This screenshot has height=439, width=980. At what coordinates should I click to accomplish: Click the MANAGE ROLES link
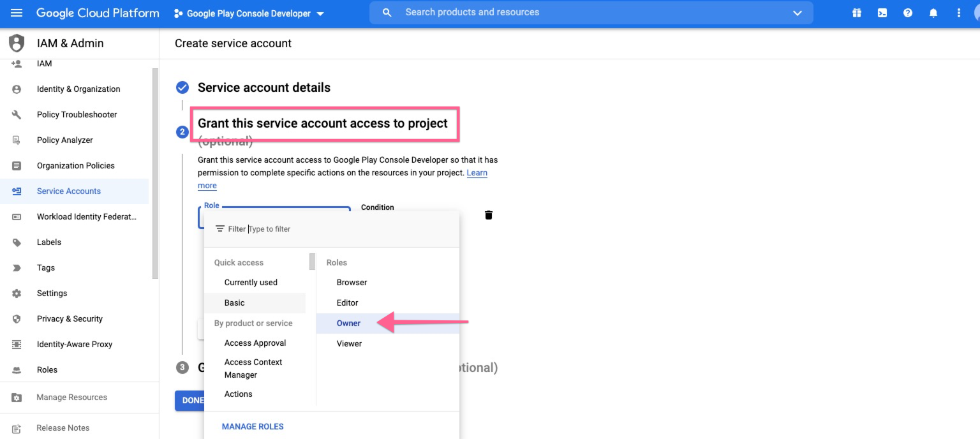point(253,427)
